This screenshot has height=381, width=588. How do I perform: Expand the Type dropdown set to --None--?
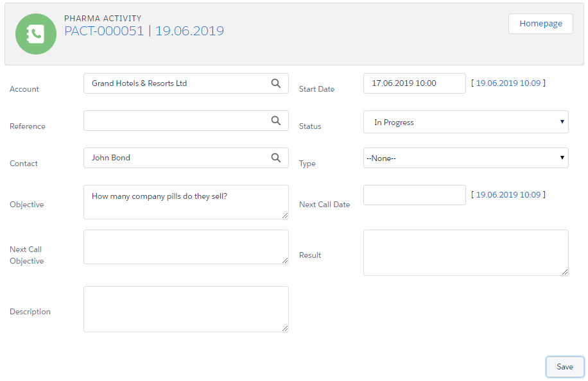pos(465,158)
